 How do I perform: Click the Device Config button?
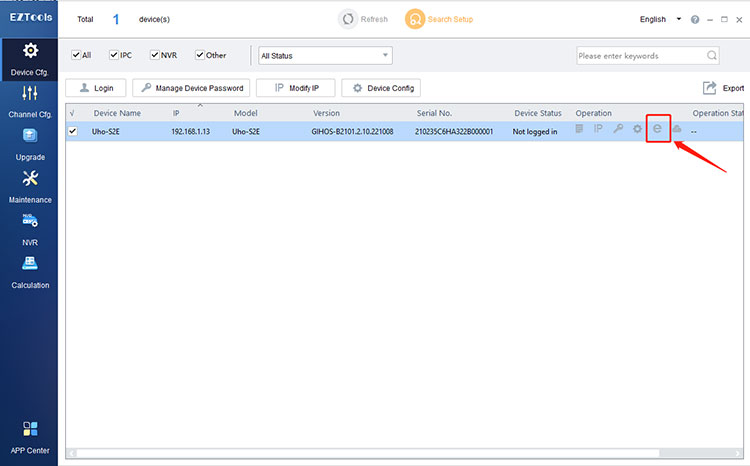tap(381, 88)
